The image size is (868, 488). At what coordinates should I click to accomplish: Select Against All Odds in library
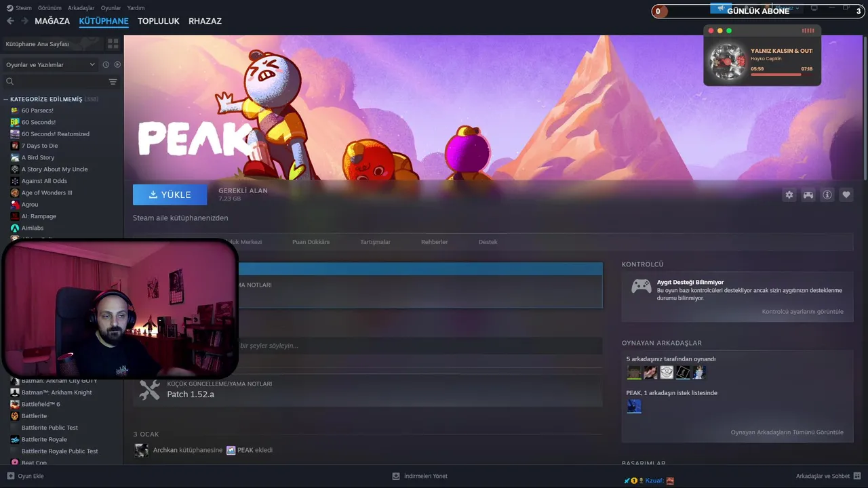pyautogui.click(x=45, y=181)
